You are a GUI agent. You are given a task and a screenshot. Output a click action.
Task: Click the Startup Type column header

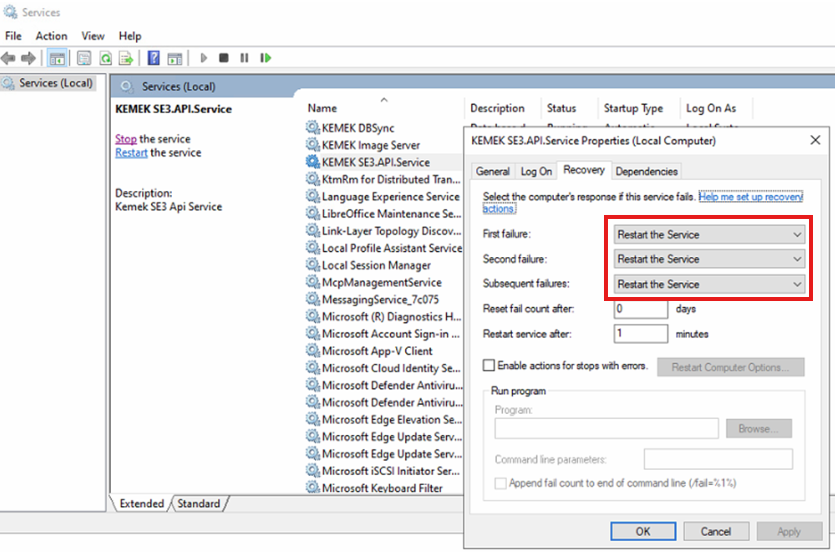(633, 108)
